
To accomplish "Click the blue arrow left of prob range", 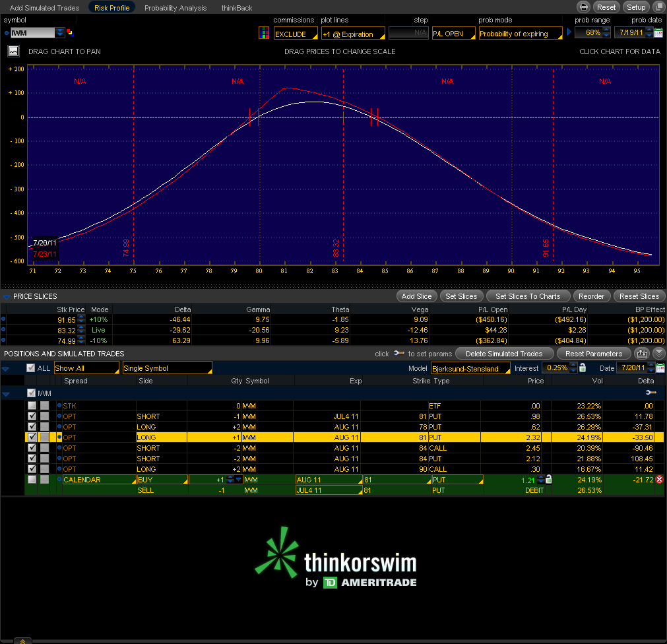I will coord(569,32).
